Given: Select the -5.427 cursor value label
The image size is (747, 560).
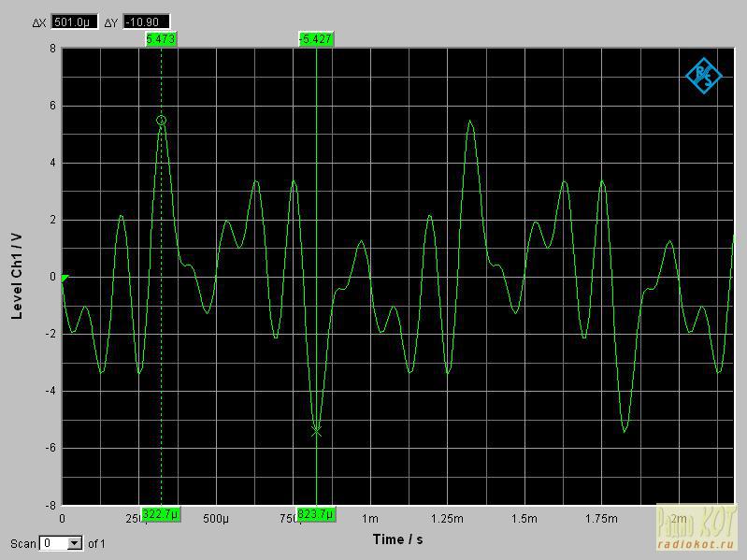Looking at the screenshot, I should point(316,39).
